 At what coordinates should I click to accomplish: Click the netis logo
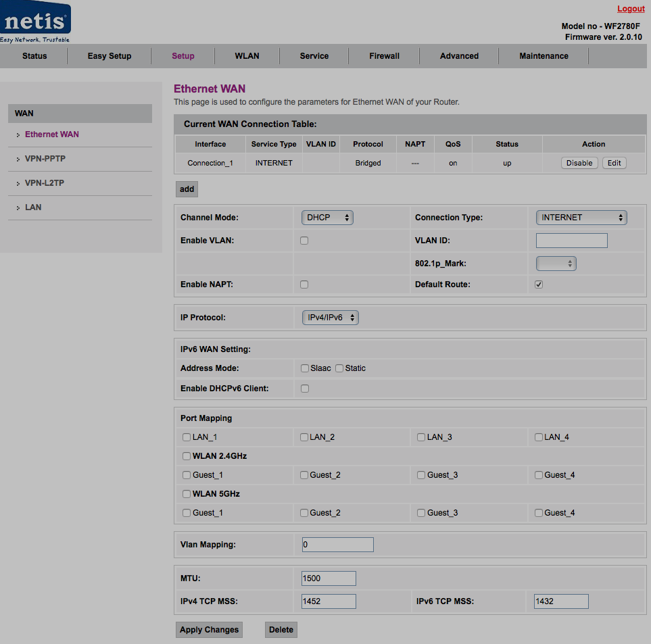35,22
